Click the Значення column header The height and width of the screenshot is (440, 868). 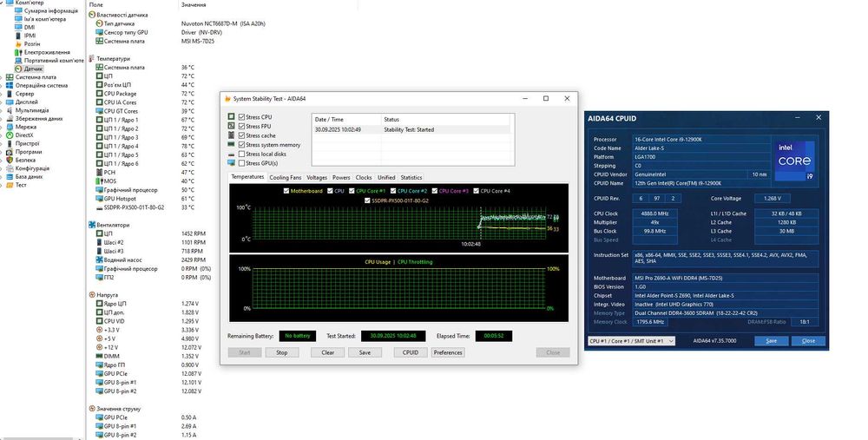pos(194,4)
